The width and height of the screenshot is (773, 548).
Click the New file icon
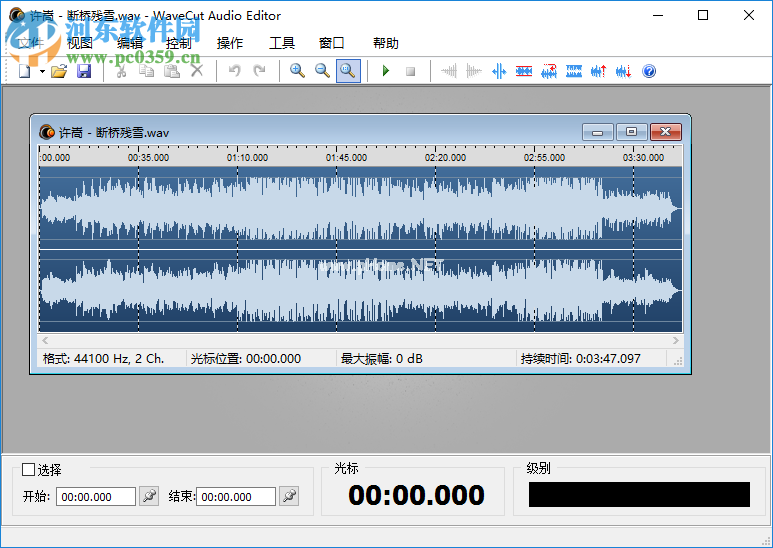coord(24,71)
